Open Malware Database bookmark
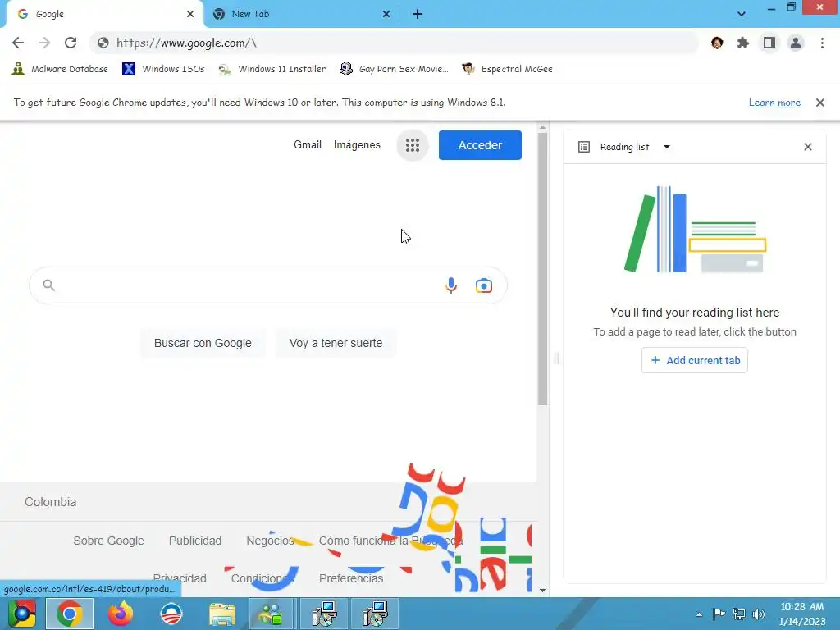The width and height of the screenshot is (840, 630). [60, 69]
